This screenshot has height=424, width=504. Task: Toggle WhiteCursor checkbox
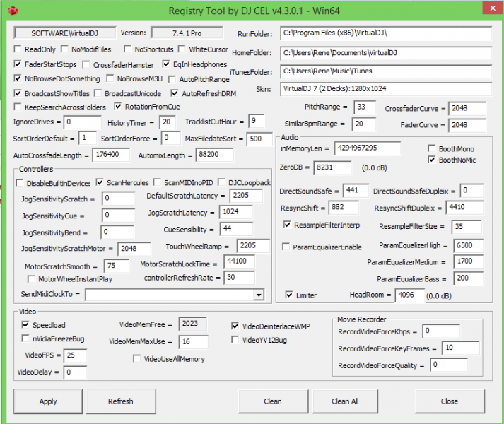click(182, 49)
